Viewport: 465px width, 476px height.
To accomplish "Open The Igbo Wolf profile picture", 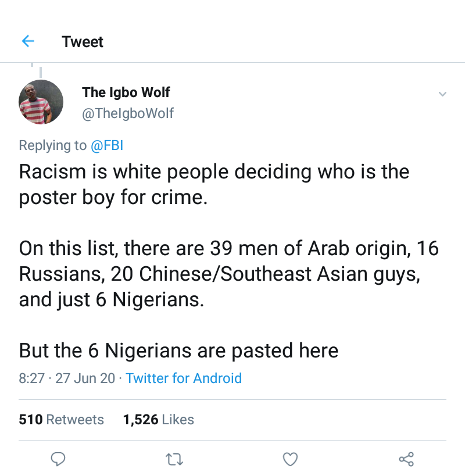I will (41, 102).
